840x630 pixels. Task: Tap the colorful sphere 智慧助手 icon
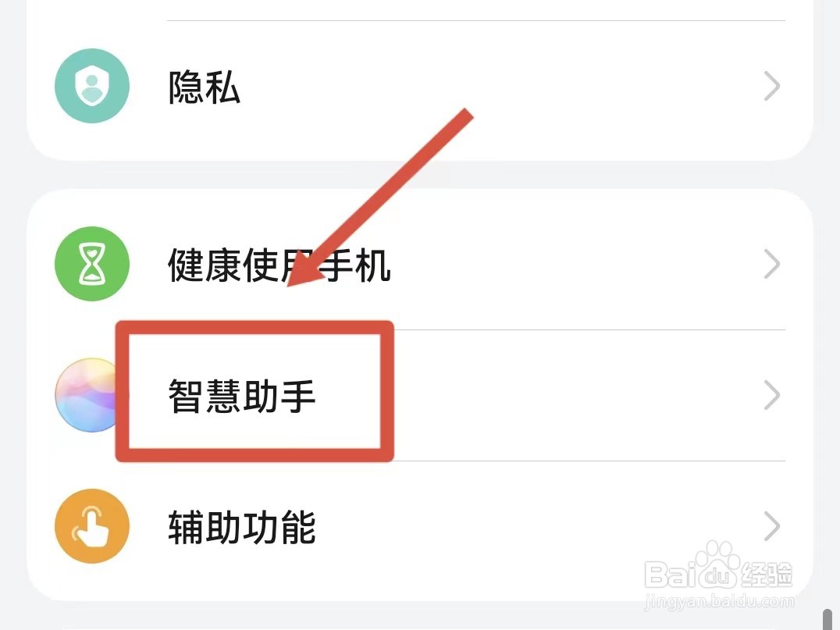(87, 396)
